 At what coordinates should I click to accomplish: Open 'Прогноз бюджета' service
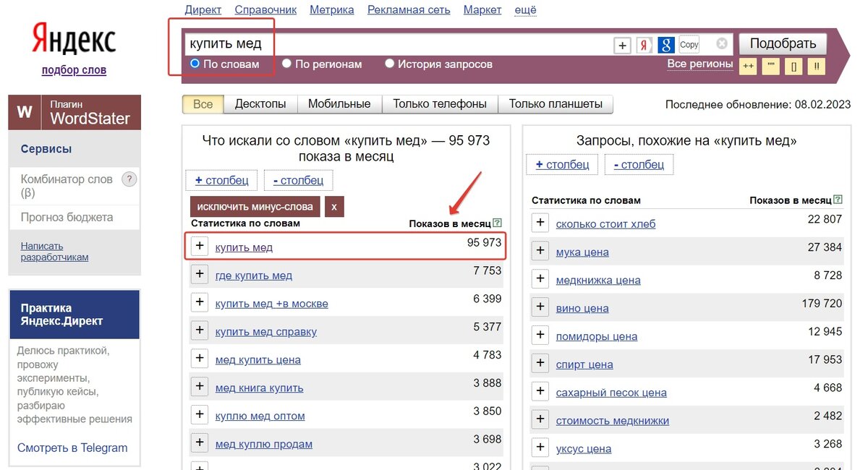67,217
